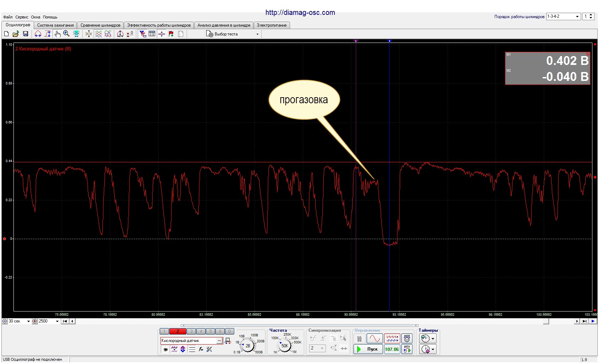Screen dimensions: 602x364
Task: Zoom out time scale with minus icon
Action: click(5, 321)
